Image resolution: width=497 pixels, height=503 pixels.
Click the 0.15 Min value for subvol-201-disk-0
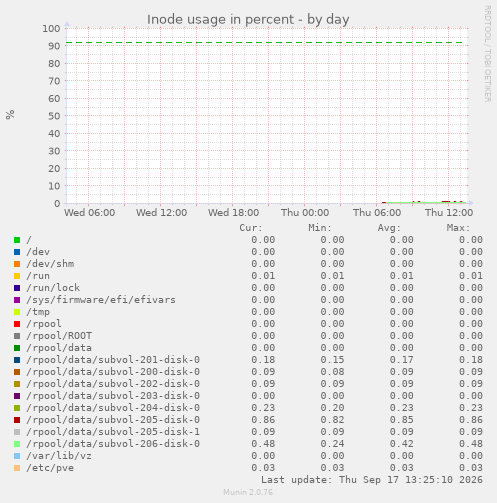click(332, 360)
